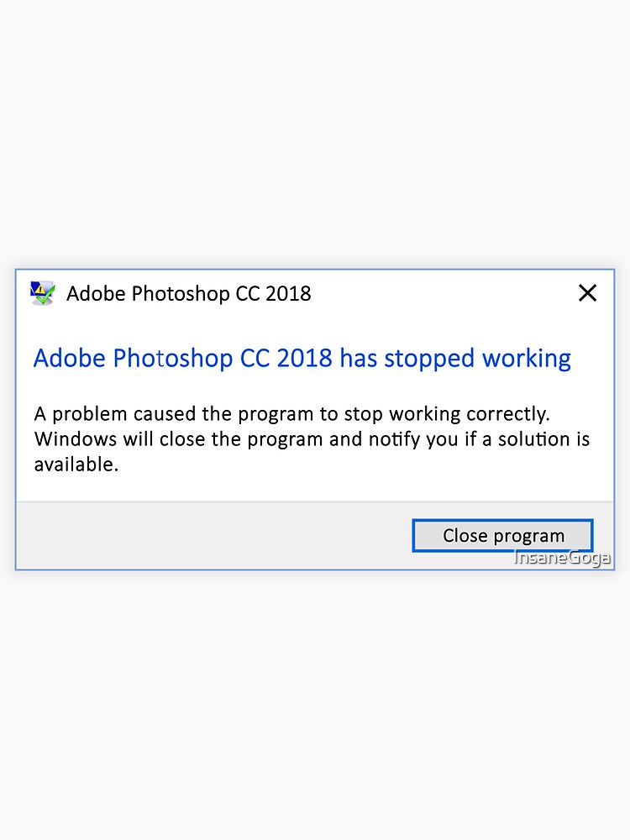Image resolution: width=630 pixels, height=840 pixels.
Task: Click the Close program button
Action: pos(502,535)
